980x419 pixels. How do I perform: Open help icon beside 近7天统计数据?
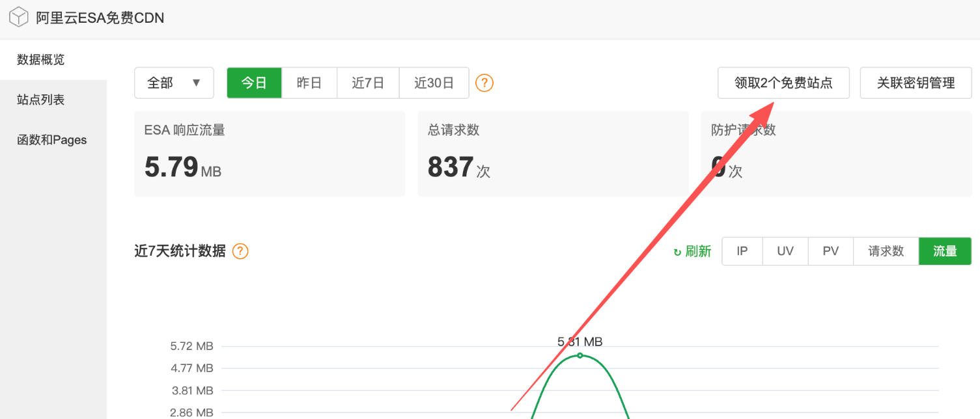[x=240, y=251]
